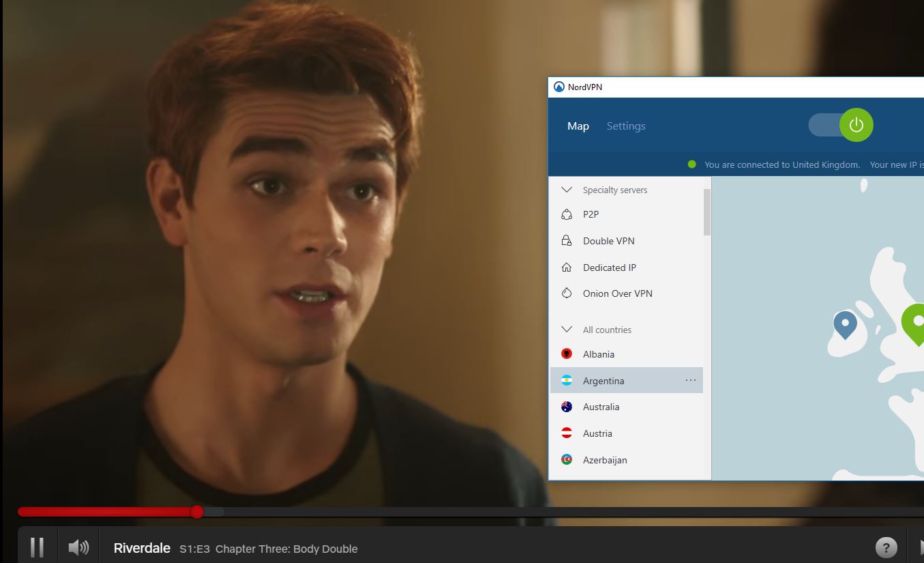Screen dimensions: 924x563
Task: Pause the Riverdale video playback
Action: tap(38, 547)
